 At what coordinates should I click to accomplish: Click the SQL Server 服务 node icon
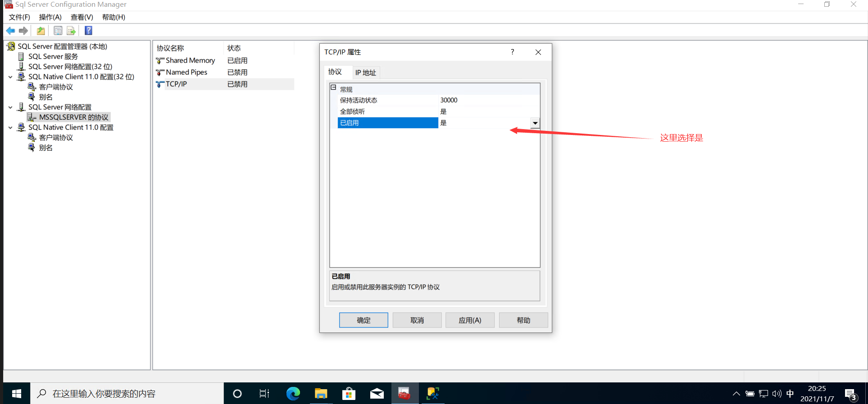coord(21,56)
